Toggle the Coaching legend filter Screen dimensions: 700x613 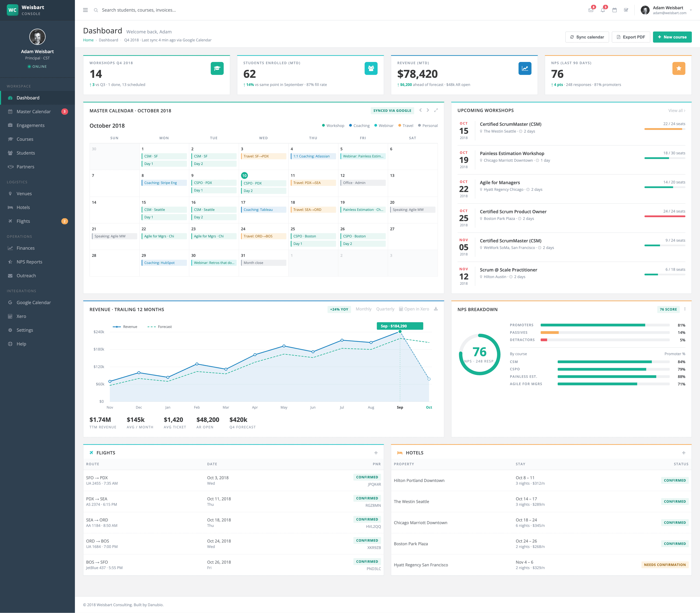point(359,126)
